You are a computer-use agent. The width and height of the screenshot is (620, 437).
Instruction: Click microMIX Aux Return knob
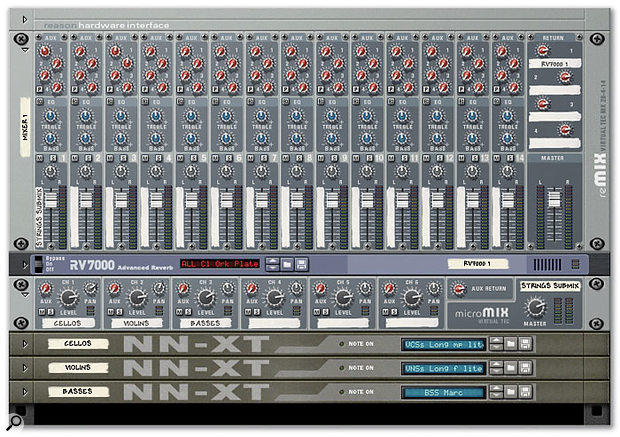(459, 289)
